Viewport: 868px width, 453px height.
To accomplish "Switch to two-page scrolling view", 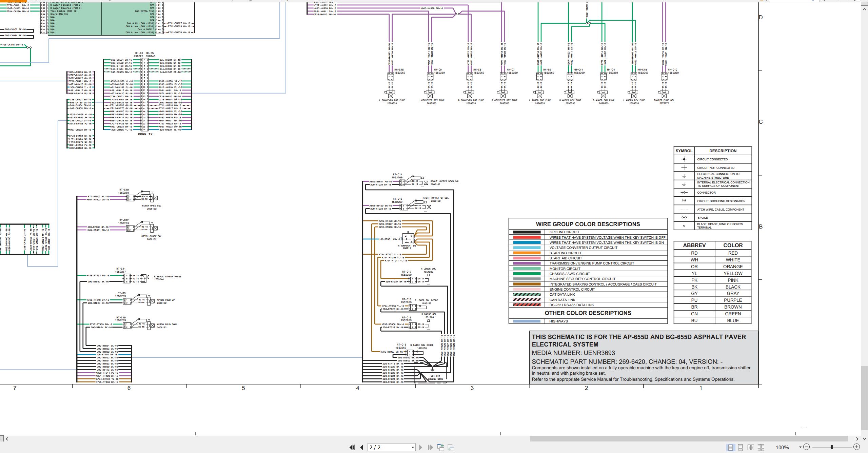I will 761,447.
